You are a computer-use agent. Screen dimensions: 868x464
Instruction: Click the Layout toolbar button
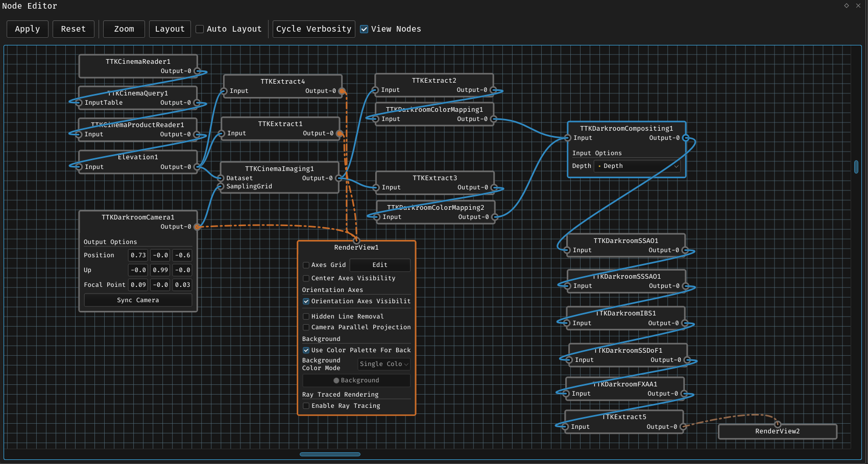click(x=170, y=29)
